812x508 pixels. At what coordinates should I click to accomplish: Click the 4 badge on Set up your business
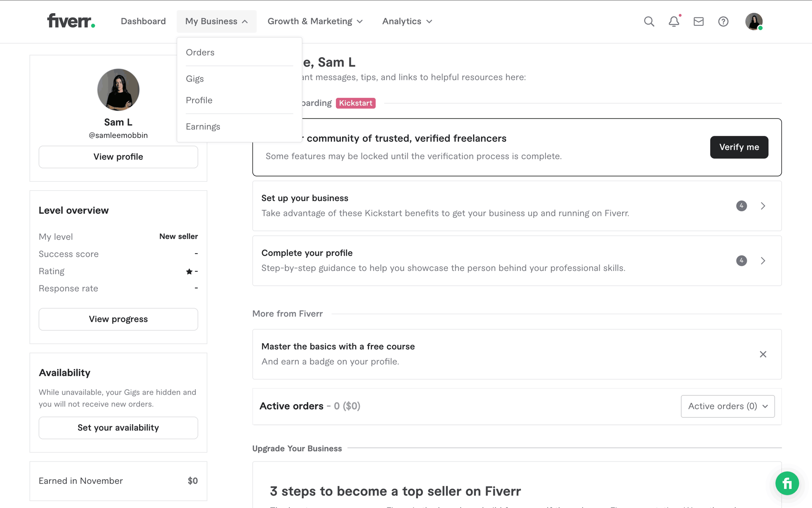741,206
